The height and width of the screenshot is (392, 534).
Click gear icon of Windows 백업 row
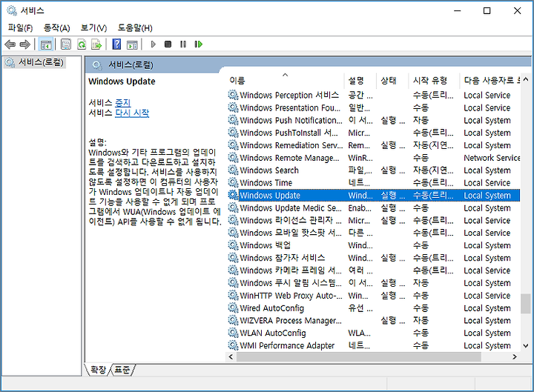tap(233, 245)
